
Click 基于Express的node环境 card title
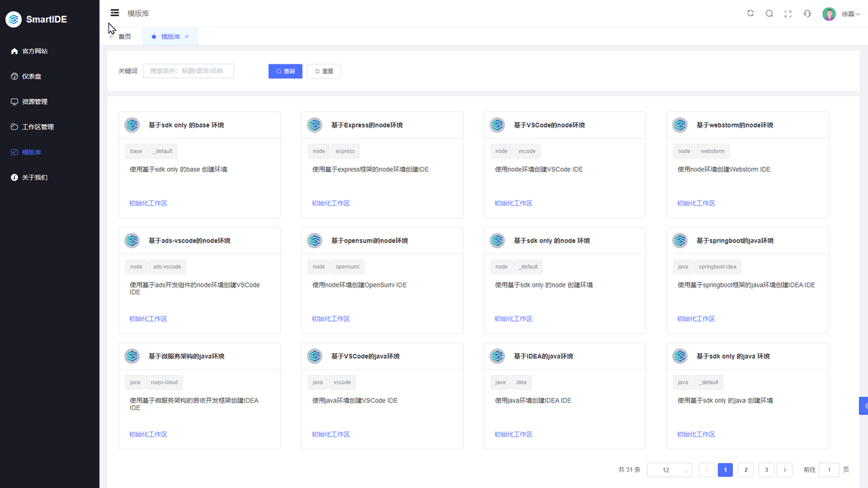pos(367,125)
